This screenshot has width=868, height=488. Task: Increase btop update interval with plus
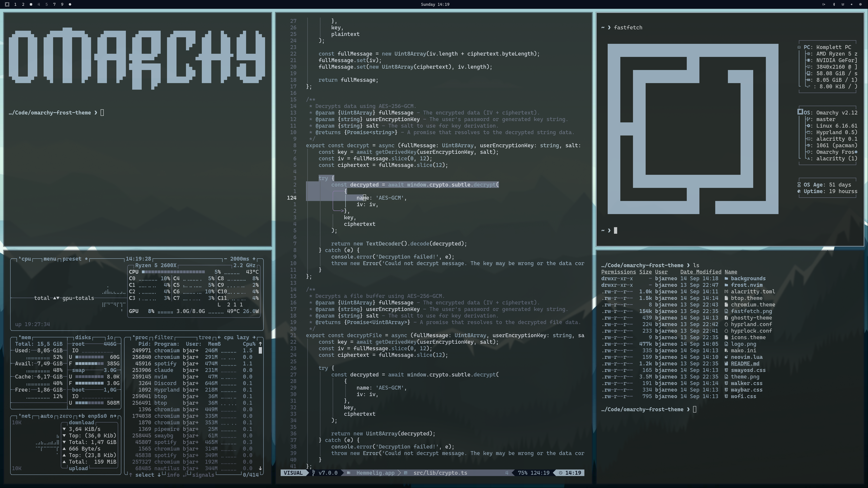pos(254,259)
